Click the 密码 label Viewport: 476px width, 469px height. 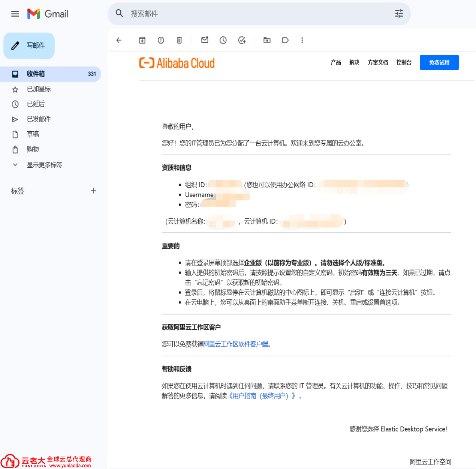[x=192, y=204]
